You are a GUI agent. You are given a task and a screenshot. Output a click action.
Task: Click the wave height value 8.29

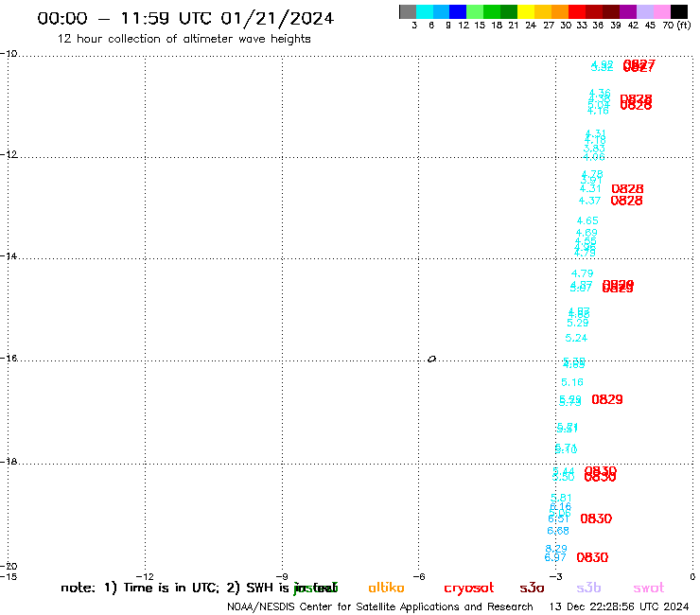(556, 549)
